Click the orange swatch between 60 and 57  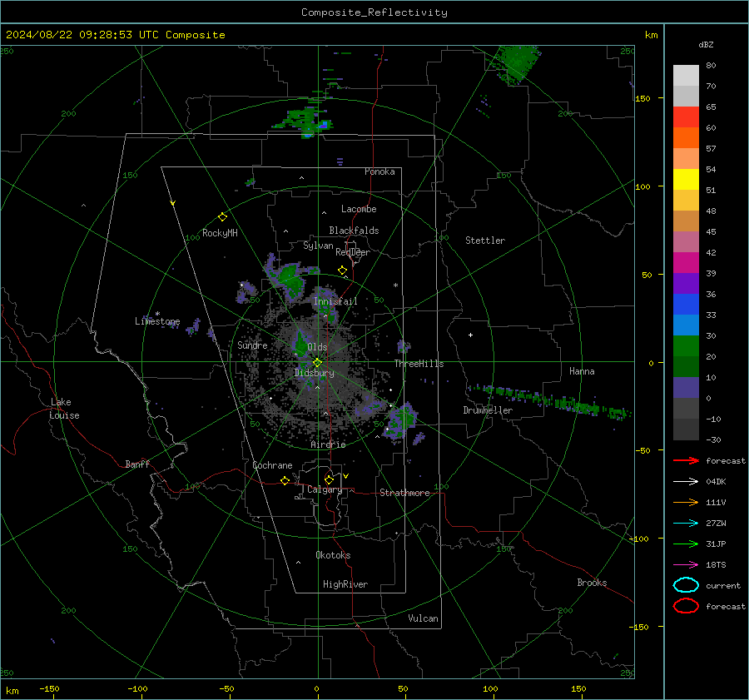[686, 138]
